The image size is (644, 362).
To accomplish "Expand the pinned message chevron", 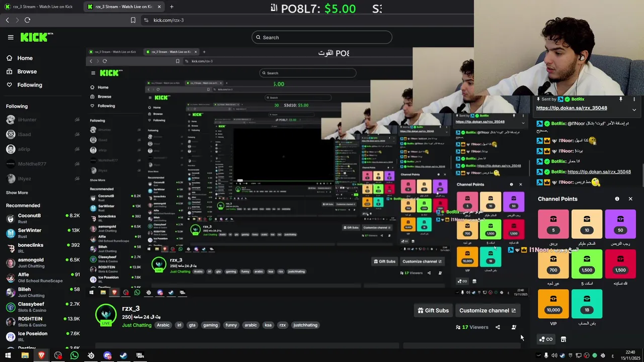I will click(x=634, y=110).
